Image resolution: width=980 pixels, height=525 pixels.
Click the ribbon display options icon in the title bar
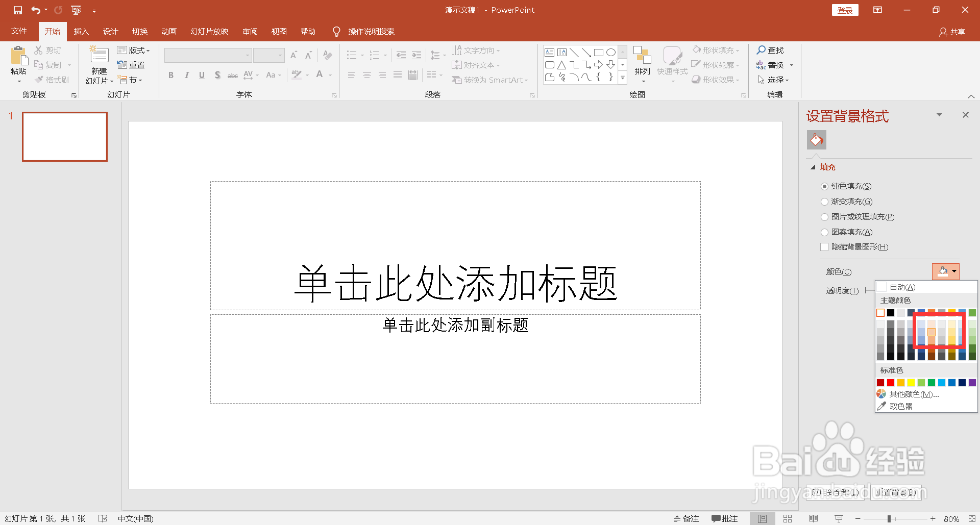pos(878,10)
